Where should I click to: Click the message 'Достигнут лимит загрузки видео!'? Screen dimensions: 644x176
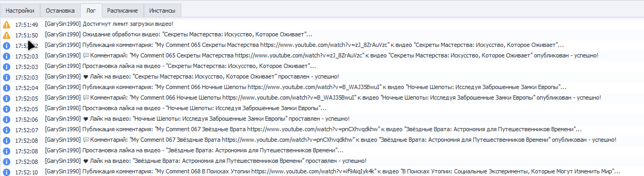(x=128, y=24)
